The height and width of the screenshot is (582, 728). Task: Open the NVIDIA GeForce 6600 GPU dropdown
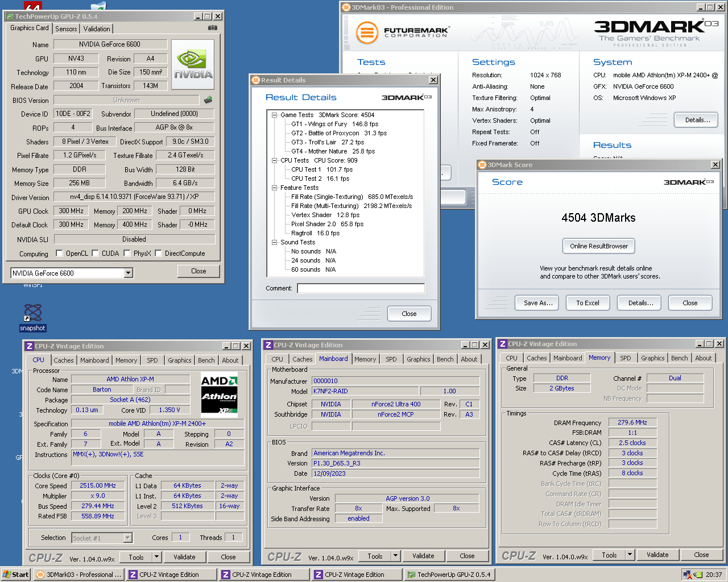coord(128,273)
